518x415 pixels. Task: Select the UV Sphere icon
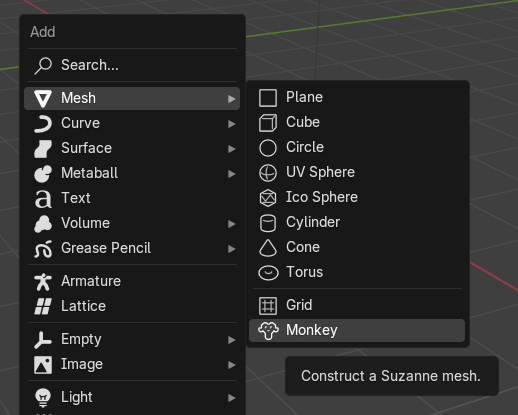click(268, 173)
